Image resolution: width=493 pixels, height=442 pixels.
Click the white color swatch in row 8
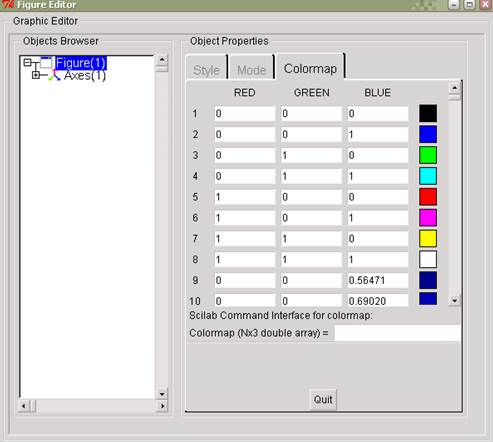coord(428,259)
